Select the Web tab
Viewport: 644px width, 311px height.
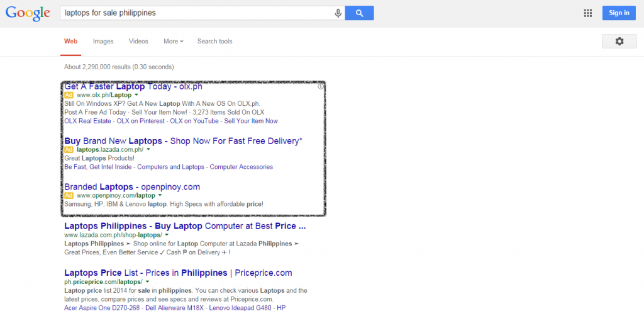(x=70, y=41)
